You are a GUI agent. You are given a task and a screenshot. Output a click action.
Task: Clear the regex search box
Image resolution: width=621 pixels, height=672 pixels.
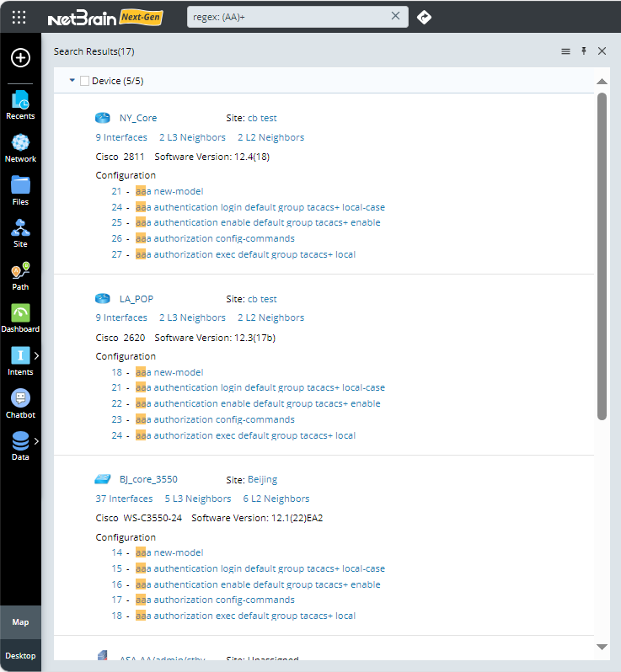click(395, 16)
